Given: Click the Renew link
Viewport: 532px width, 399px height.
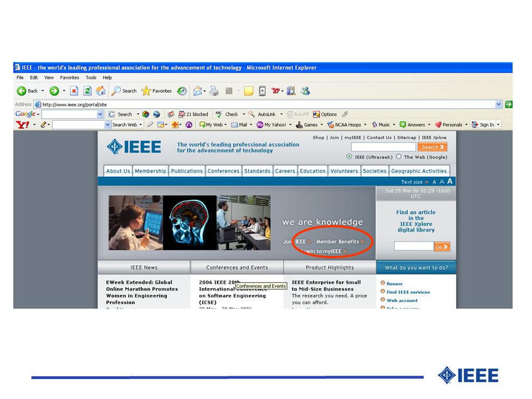Looking at the screenshot, I should 394,284.
